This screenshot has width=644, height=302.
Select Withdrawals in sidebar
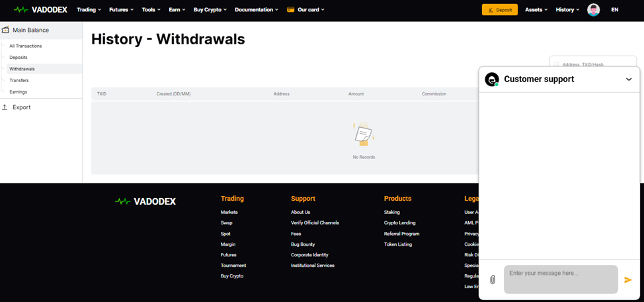pyautogui.click(x=44, y=69)
